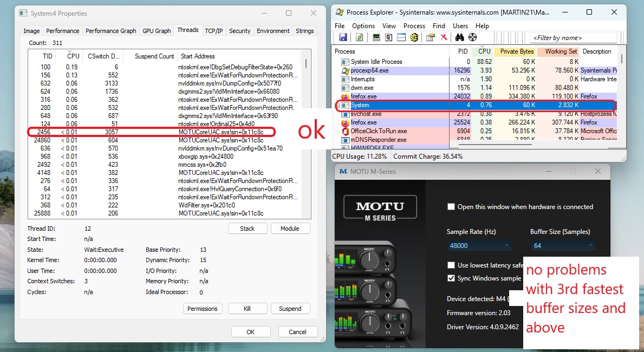Click the Stack button
This screenshot has height=352, width=644.
pos(247,229)
